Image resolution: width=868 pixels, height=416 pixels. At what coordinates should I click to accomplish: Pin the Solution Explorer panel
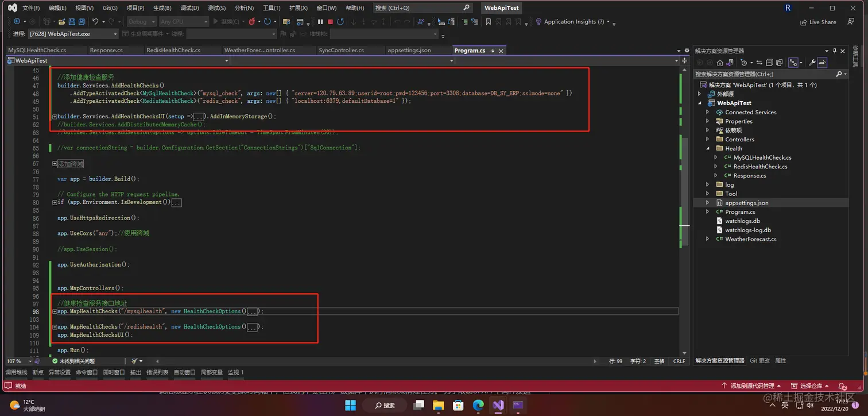[x=835, y=51]
